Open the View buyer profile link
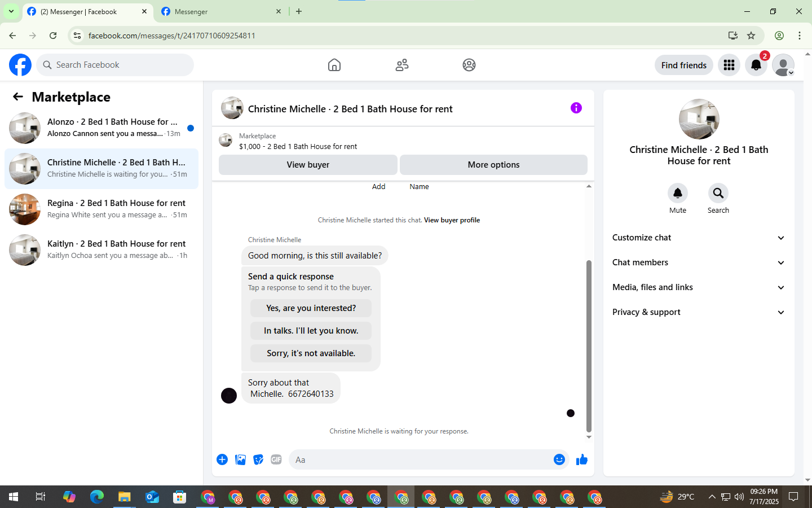 click(x=452, y=220)
